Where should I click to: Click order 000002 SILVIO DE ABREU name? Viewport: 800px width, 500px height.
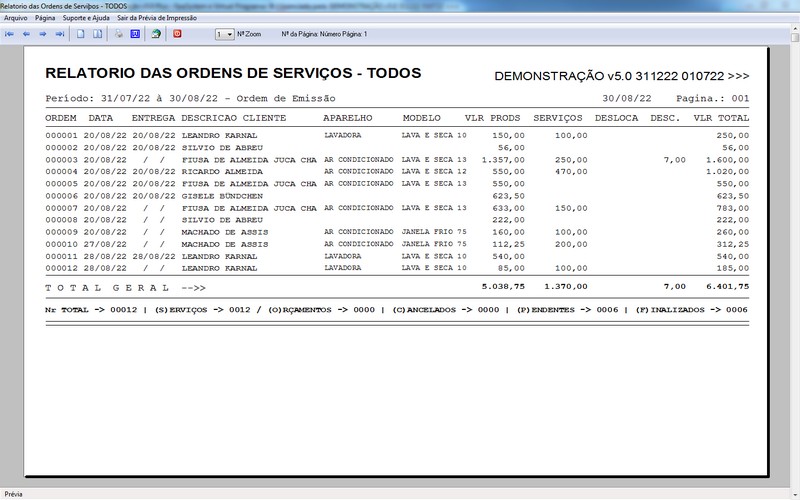[222, 147]
